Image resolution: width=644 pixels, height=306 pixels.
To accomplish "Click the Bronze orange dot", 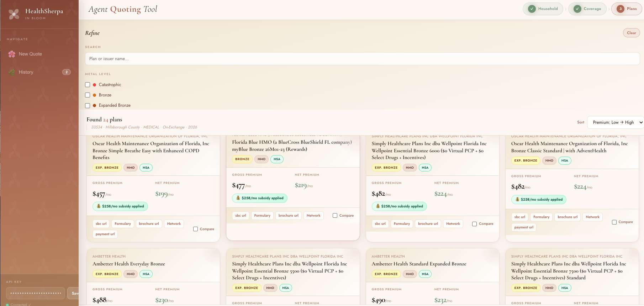I will click(x=95, y=95).
